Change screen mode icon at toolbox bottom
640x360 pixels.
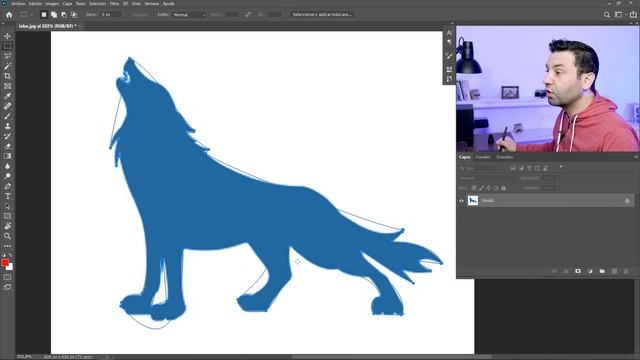(x=7, y=287)
